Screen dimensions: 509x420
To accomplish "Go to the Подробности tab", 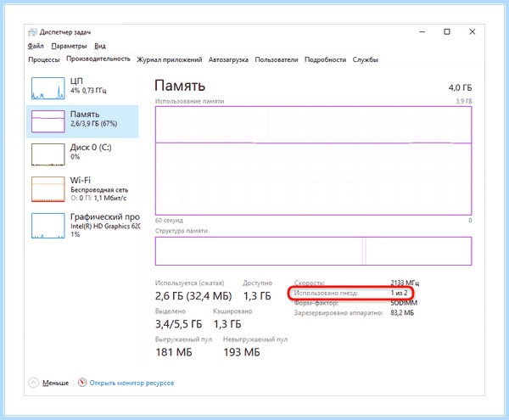I will (x=325, y=59).
